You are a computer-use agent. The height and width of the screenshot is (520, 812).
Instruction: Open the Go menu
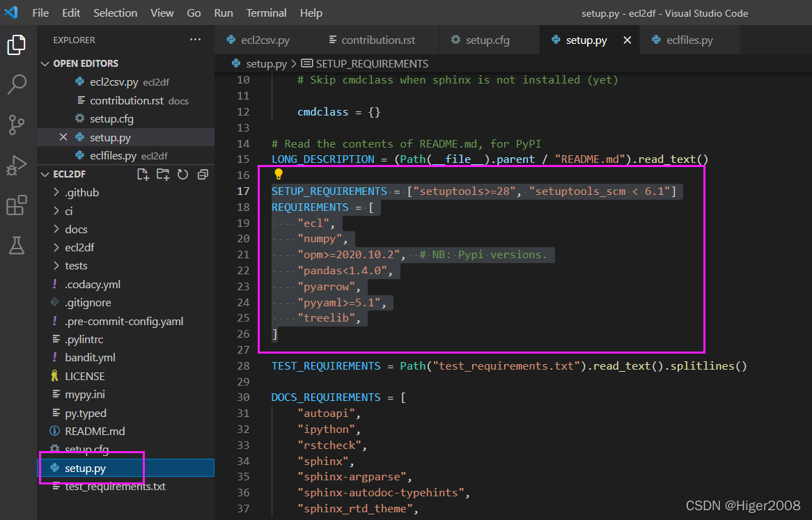194,13
